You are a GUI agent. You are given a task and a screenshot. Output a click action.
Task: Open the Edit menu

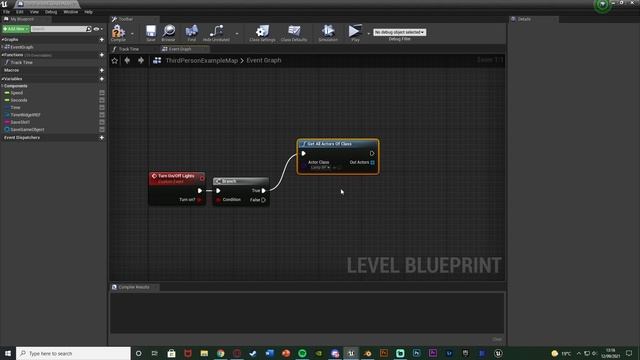pyautogui.click(x=20, y=12)
